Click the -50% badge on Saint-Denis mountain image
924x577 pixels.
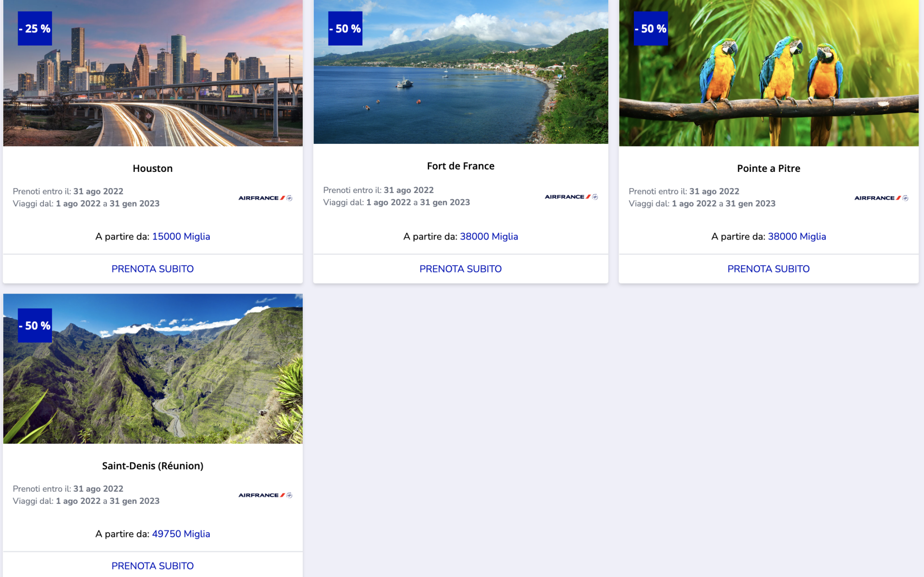pos(35,325)
